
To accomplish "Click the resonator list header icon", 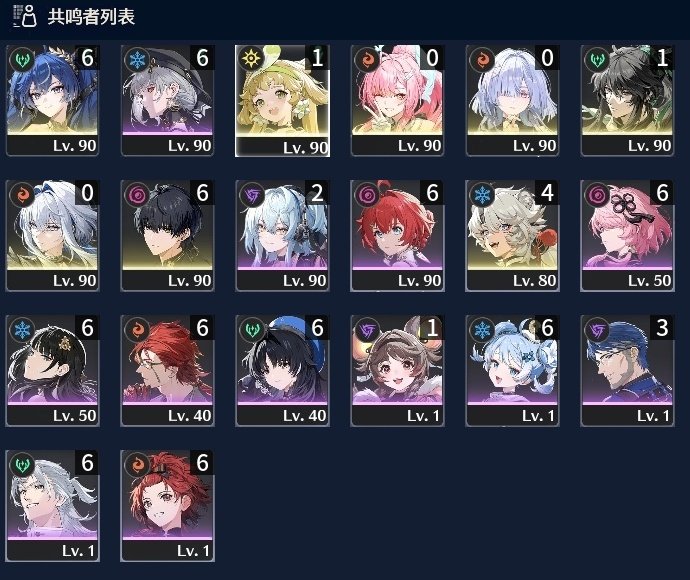I will [25, 16].
